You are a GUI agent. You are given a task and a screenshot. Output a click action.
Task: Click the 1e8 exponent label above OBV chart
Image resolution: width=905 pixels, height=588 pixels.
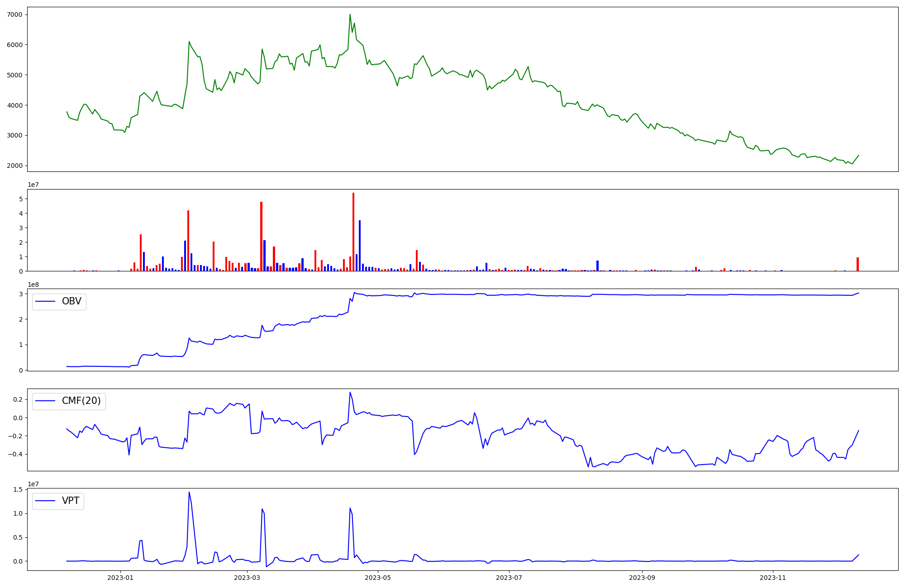click(33, 285)
